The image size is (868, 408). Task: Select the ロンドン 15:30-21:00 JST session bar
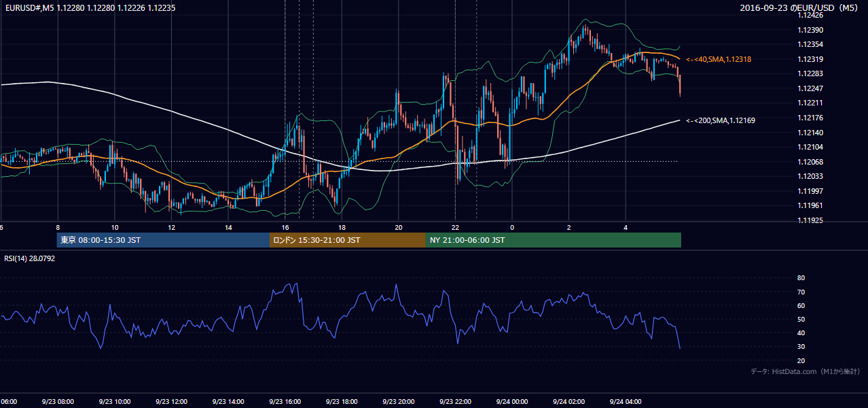pyautogui.click(x=347, y=240)
